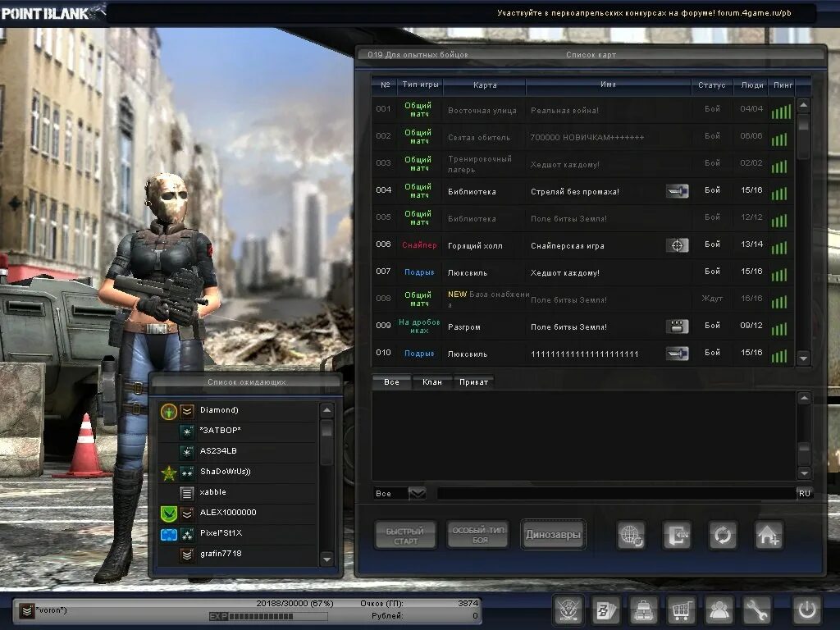Click the globe server select icon

tap(632, 535)
